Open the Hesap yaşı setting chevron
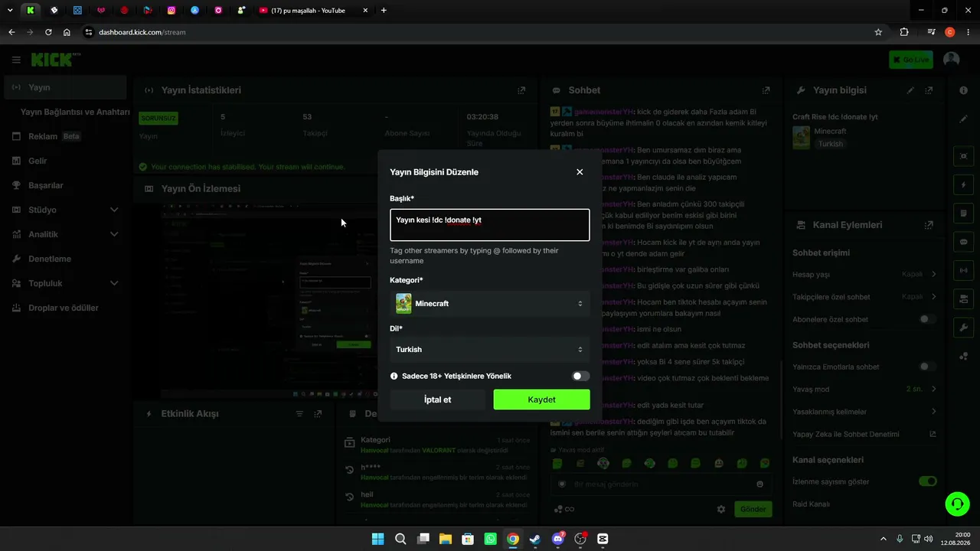 coord(933,274)
